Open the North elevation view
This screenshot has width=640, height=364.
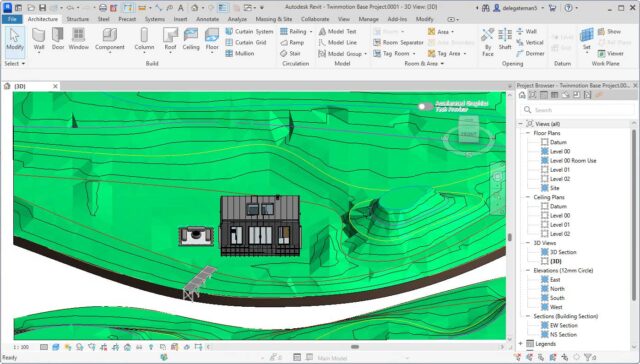(x=557, y=289)
